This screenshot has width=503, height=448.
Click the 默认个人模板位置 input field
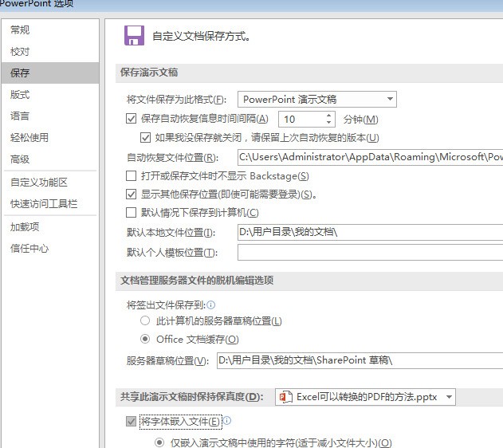point(370,253)
